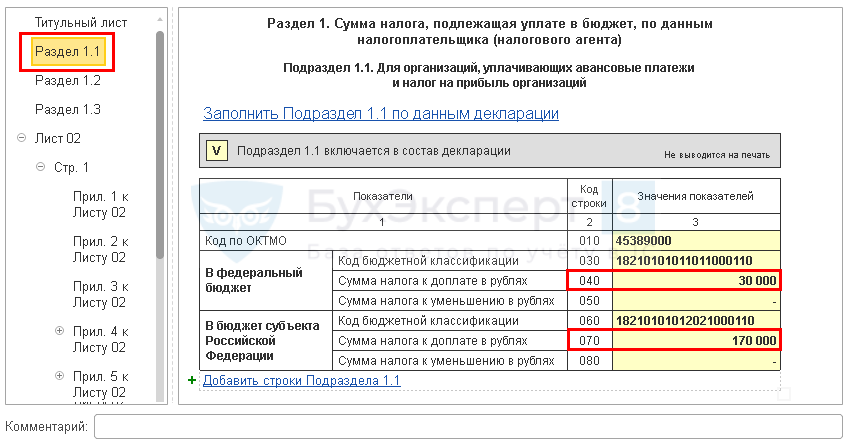Collapse the Стр. 1 tree node
846x444 pixels.
pyautogui.click(x=40, y=167)
